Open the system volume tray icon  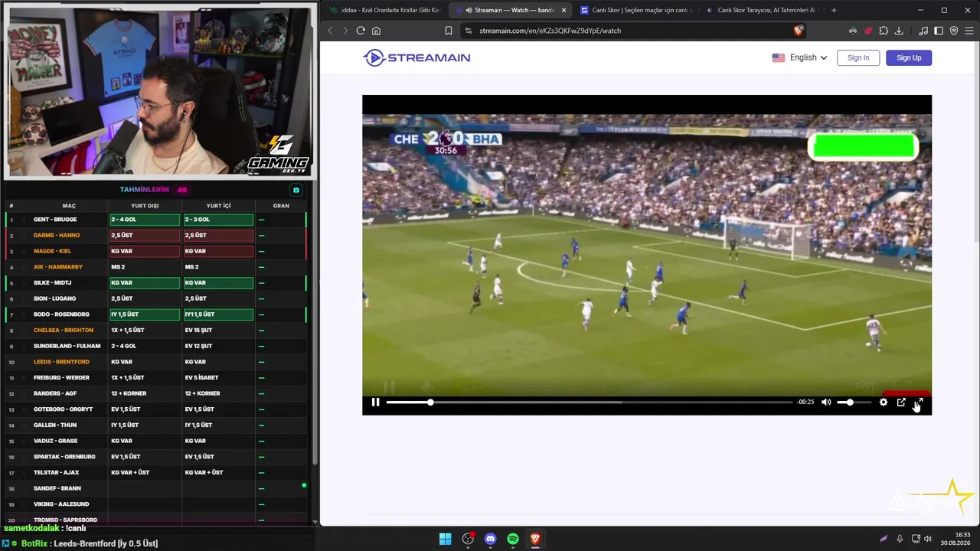coord(928,539)
